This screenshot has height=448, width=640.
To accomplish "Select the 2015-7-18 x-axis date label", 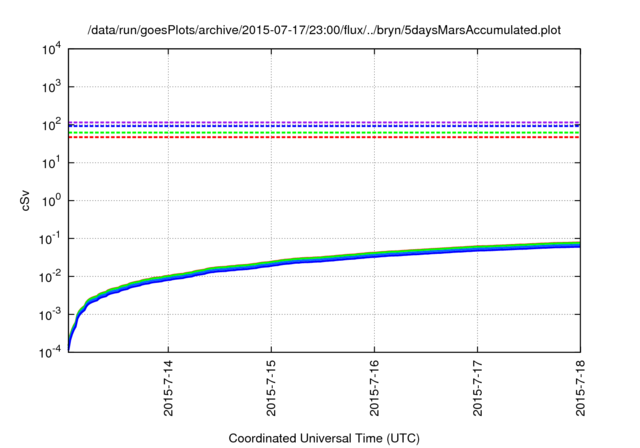I will pyautogui.click(x=580, y=388).
